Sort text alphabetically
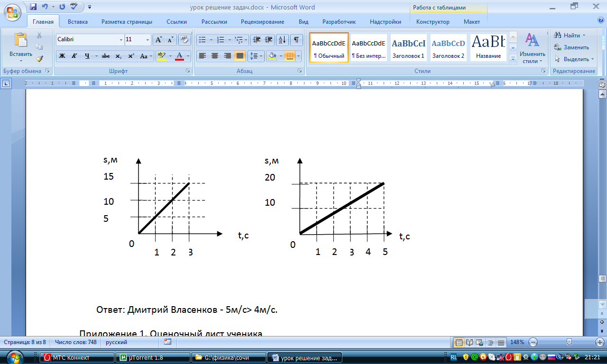 click(x=282, y=40)
